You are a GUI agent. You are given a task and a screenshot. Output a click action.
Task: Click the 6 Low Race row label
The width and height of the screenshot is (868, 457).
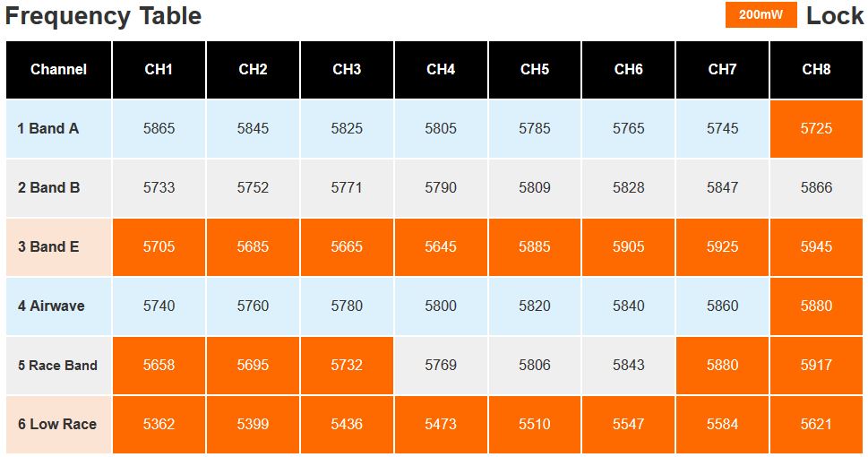click(59, 425)
